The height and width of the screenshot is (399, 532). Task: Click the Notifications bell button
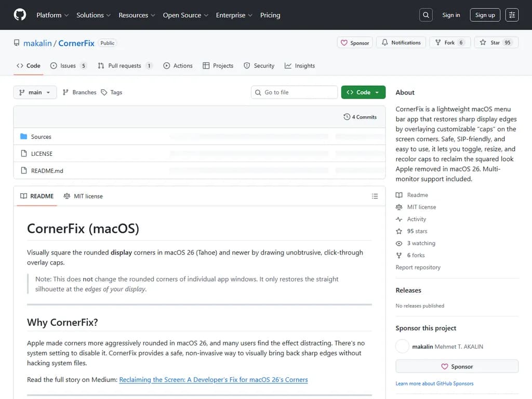click(x=401, y=43)
